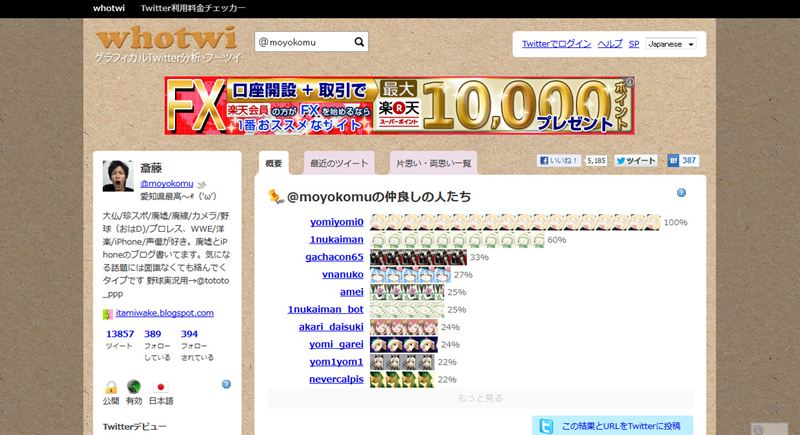Click the @moyokomu search input field
This screenshot has width=800, height=435.
tap(304, 42)
